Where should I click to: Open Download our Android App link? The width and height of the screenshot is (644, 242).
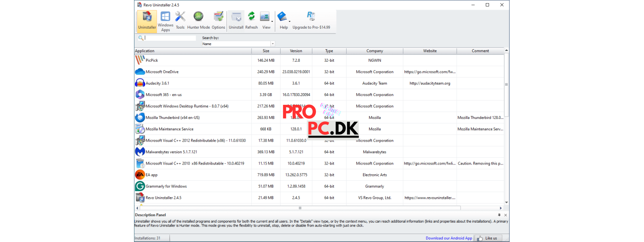[x=449, y=238]
